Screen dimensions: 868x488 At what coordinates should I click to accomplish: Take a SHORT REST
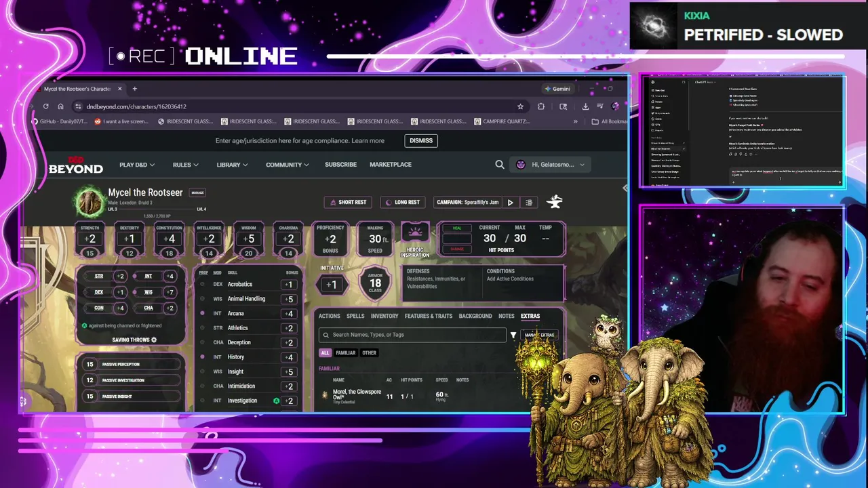(x=348, y=202)
